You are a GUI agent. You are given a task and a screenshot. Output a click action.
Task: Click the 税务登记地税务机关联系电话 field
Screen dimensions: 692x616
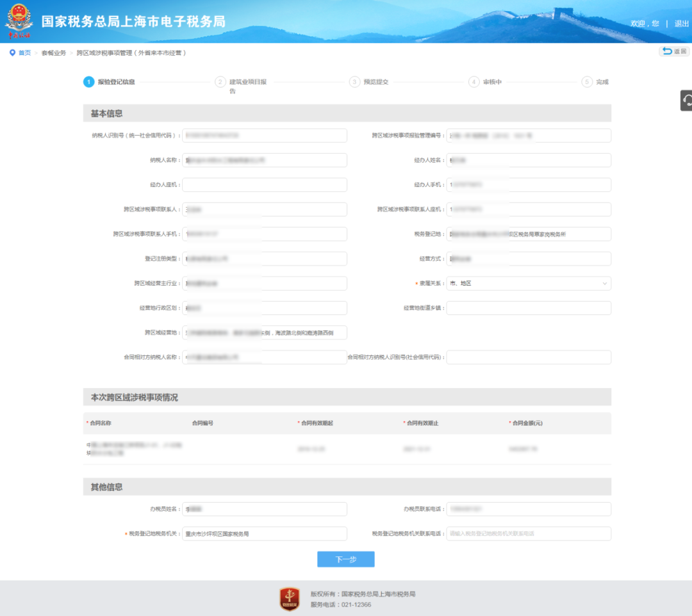click(x=529, y=533)
